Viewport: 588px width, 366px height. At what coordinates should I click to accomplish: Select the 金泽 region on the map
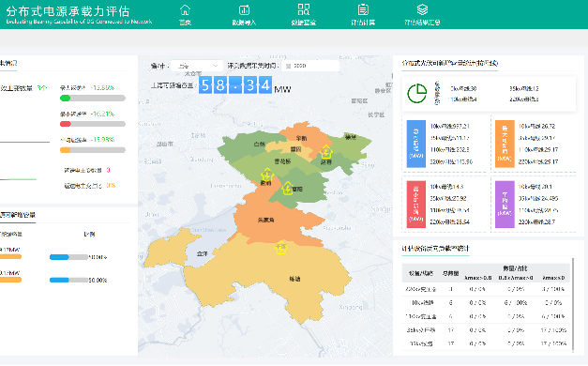click(203, 253)
